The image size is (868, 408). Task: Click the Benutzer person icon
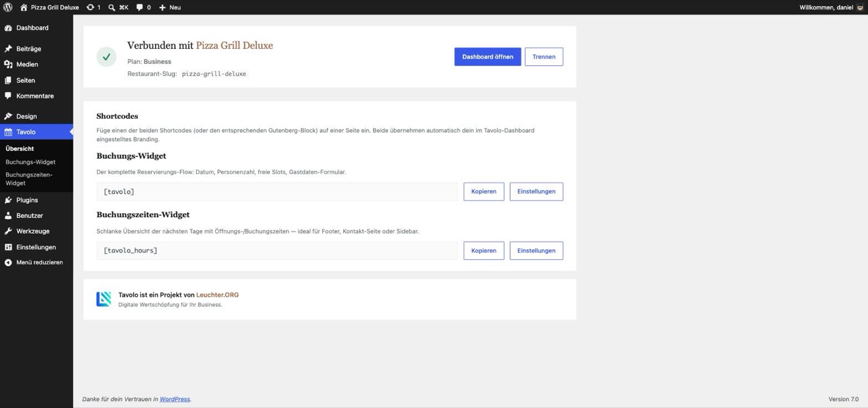pos(8,216)
